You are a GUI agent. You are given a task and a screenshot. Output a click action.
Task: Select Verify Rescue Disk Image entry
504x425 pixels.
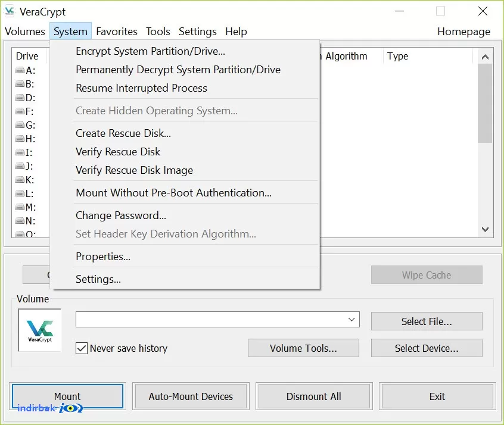click(x=185, y=170)
